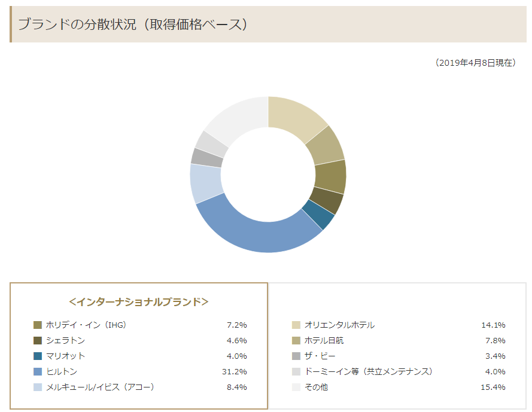Image resolution: width=532 pixels, height=412 pixels.
Task: Click the インターナショナルブランド heading
Action: coord(139,301)
